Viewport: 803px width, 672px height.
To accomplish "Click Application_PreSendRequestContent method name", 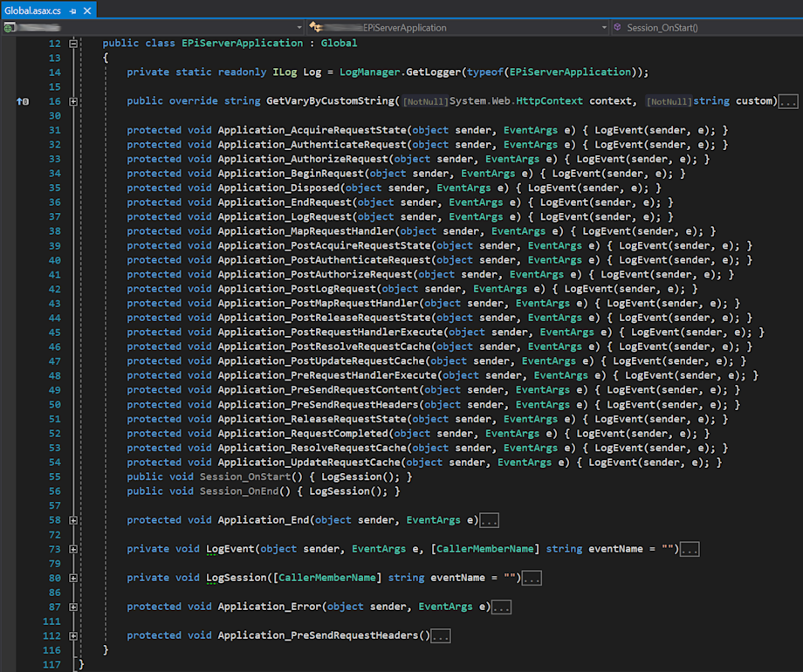I will (x=318, y=390).
